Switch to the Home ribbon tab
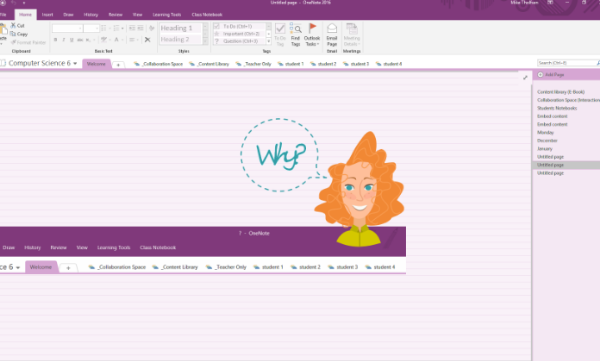Screen dimensions: 600x361 point(25,15)
